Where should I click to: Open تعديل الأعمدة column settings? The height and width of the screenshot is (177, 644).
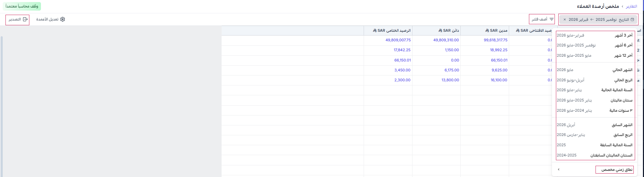click(51, 19)
